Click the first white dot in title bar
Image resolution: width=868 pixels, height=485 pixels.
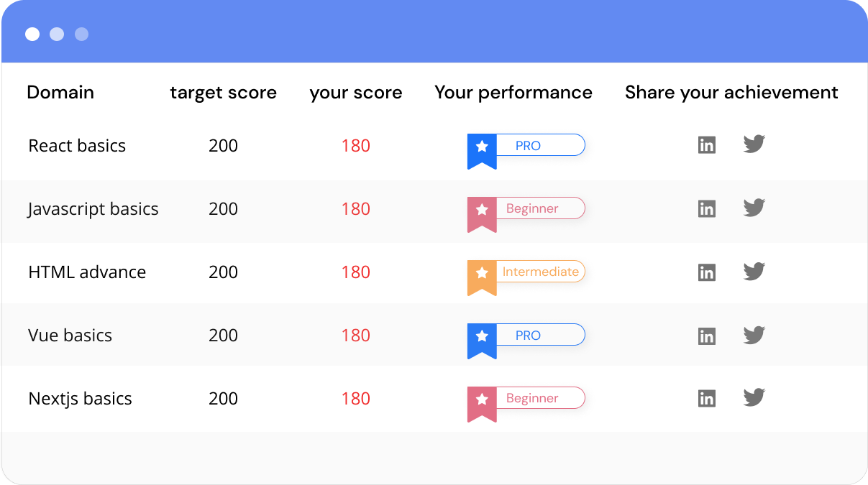(32, 34)
